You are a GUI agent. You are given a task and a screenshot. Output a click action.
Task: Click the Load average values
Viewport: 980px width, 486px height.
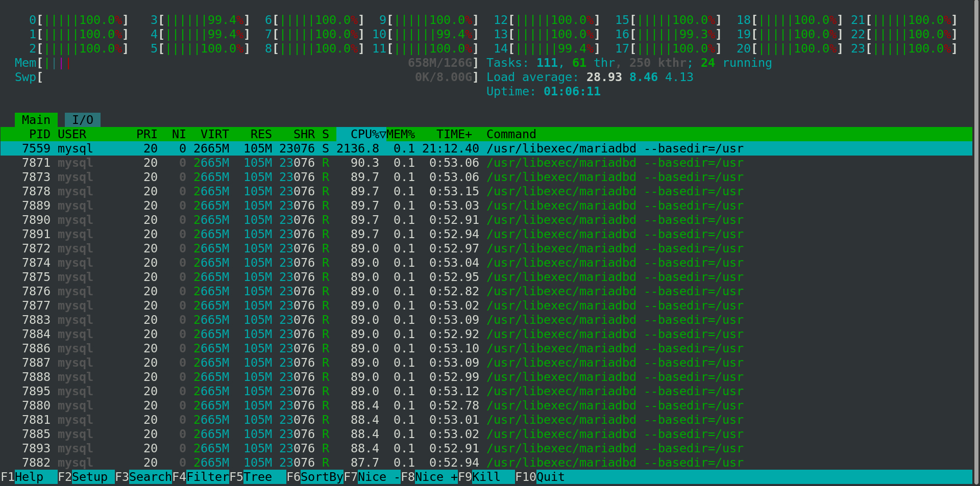pyautogui.click(x=640, y=77)
